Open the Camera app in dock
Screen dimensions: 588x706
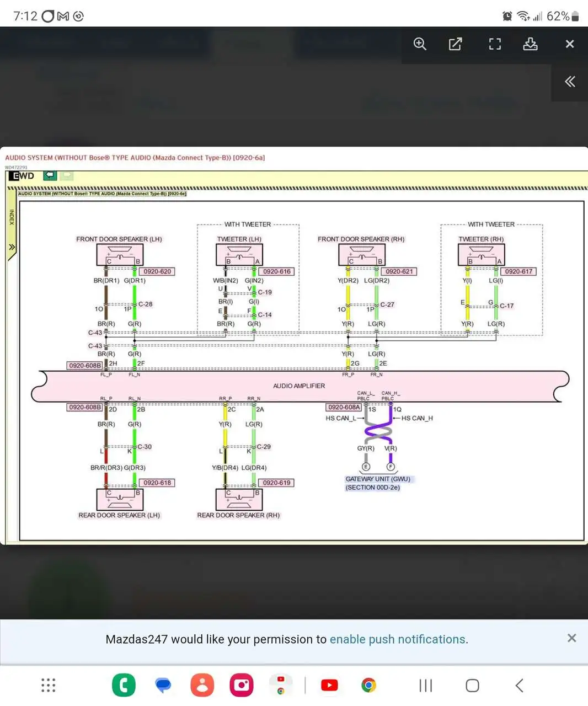242,685
